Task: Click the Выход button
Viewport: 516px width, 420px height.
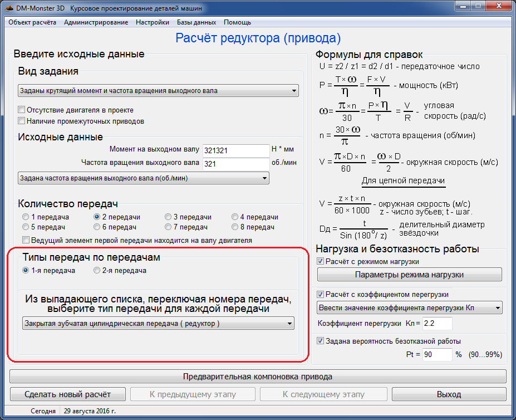Action: (x=449, y=394)
